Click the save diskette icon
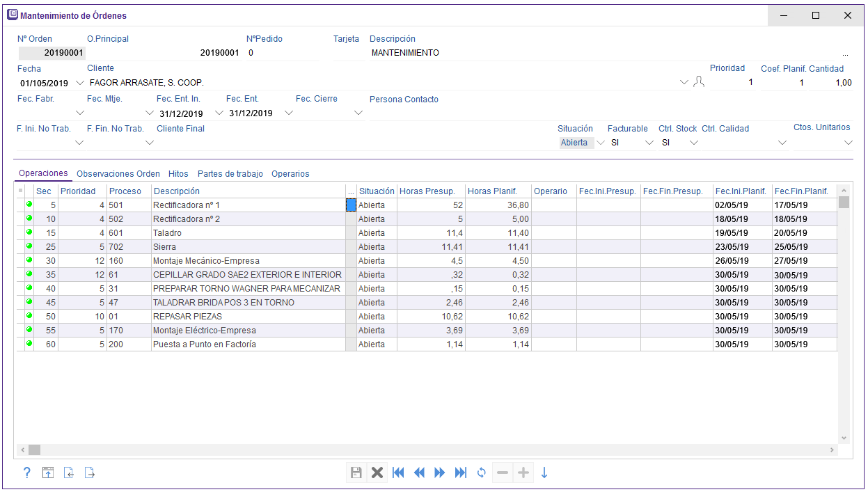 [356, 473]
